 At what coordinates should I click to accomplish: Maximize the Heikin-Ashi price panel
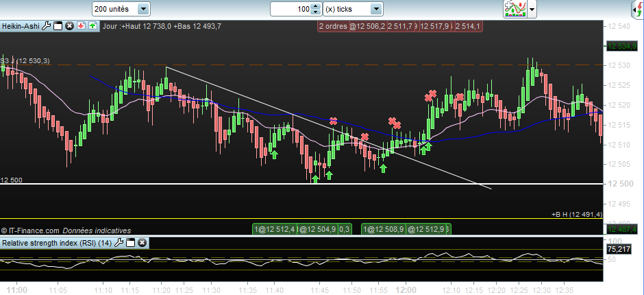click(58, 26)
